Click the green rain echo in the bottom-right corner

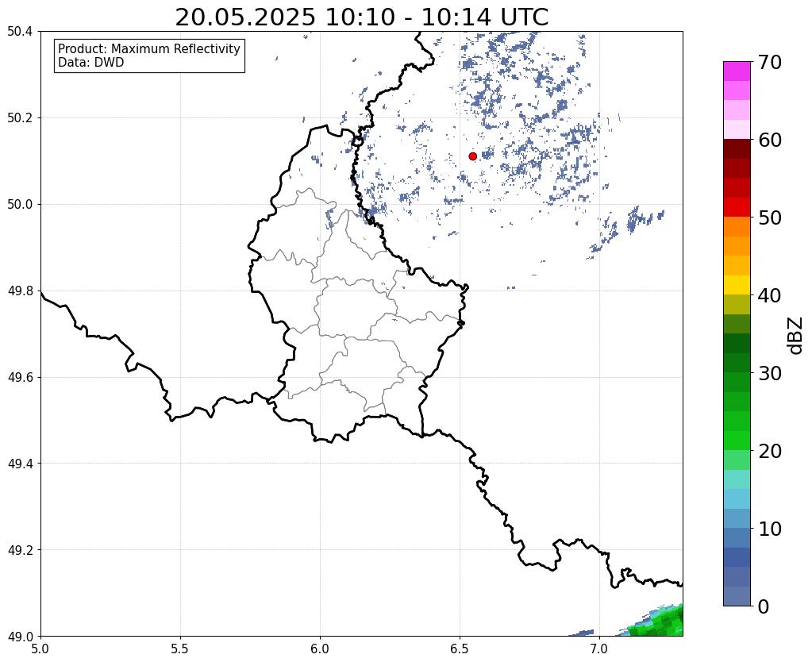[660, 624]
